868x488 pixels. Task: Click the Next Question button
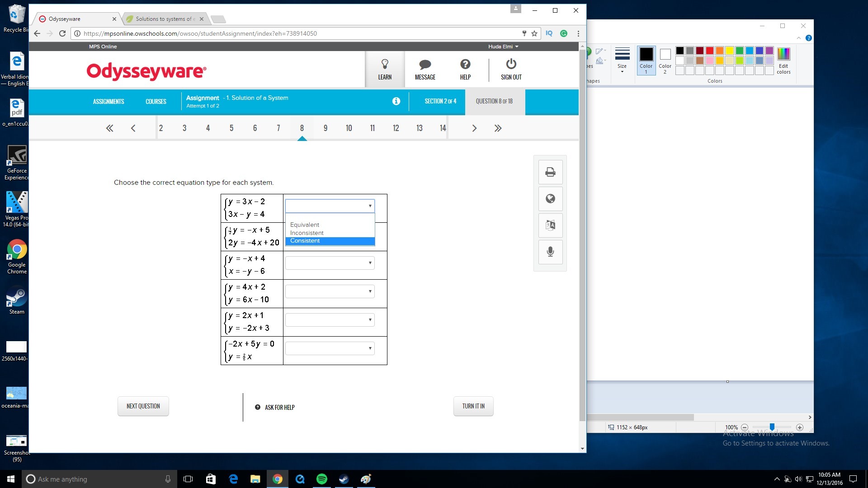coord(143,406)
